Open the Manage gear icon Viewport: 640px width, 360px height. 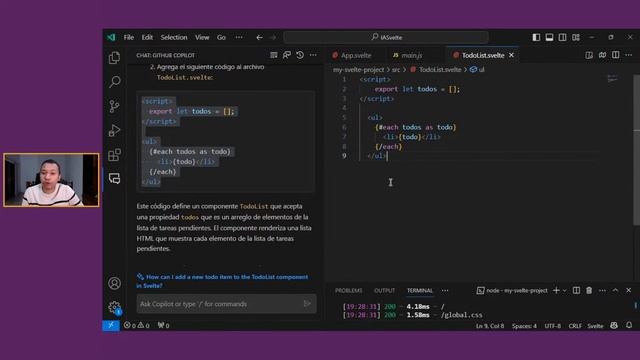pyautogui.click(x=114, y=307)
